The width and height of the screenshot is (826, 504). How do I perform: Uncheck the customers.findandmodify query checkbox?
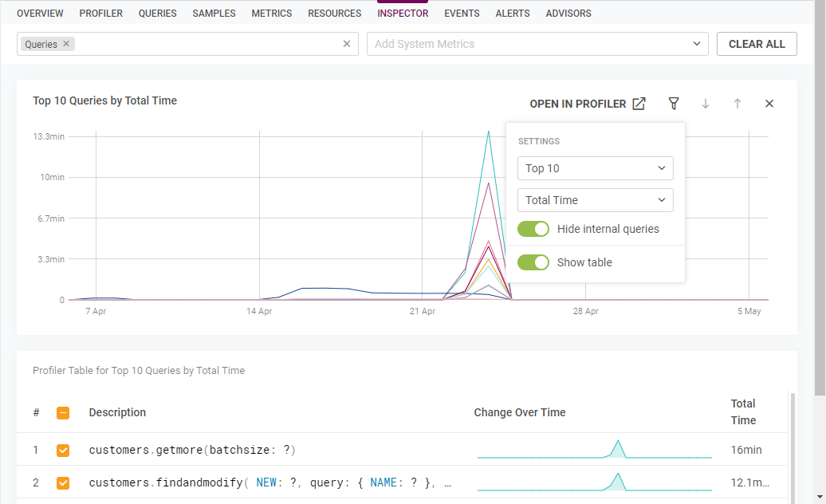(63, 483)
